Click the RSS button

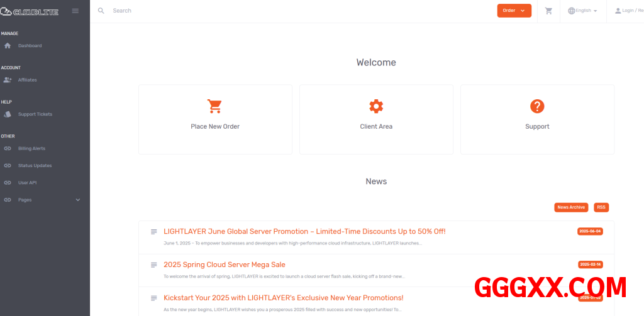pos(601,207)
